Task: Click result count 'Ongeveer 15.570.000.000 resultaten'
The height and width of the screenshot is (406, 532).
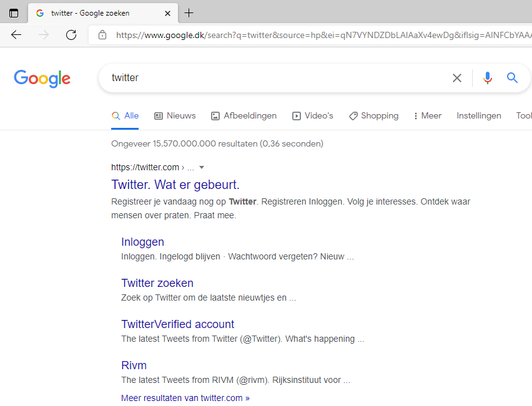Action: [x=184, y=143]
